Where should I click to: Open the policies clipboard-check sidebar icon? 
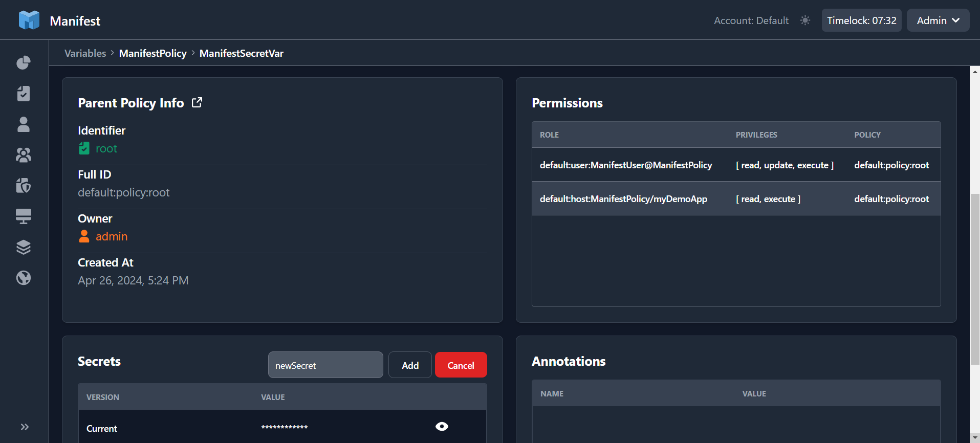(24, 94)
